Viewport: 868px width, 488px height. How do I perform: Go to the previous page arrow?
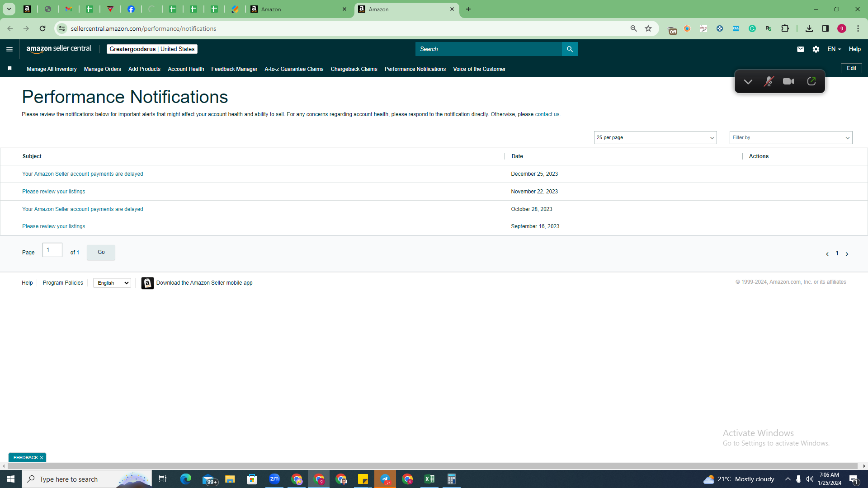[827, 254]
